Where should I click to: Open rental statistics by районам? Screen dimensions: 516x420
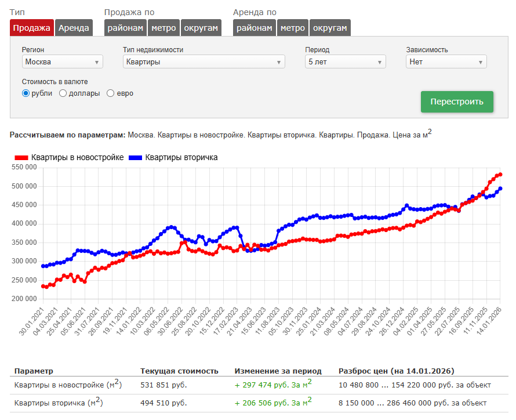pos(254,27)
